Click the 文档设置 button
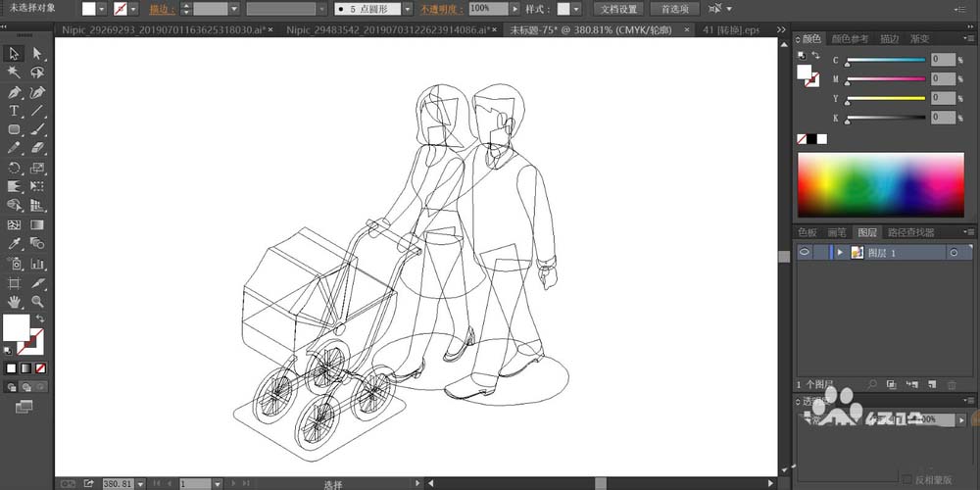980x490 pixels. click(x=618, y=10)
